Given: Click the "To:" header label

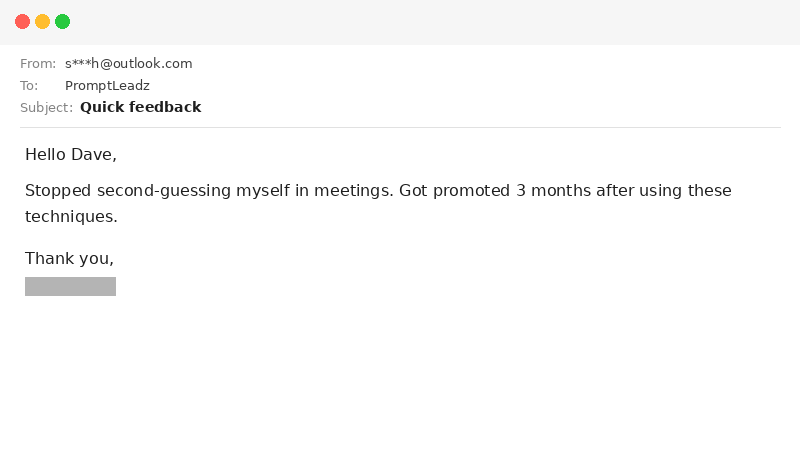Looking at the screenshot, I should (x=29, y=86).
